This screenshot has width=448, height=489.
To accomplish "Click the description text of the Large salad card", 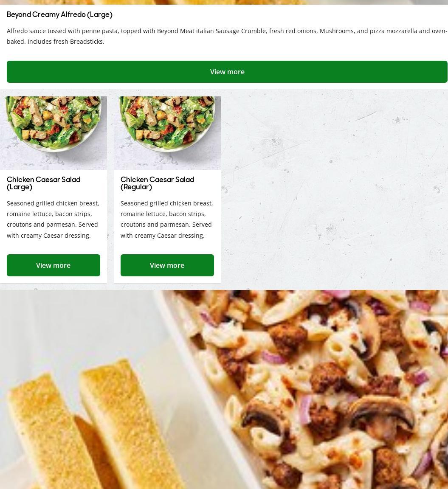I will tap(53, 219).
